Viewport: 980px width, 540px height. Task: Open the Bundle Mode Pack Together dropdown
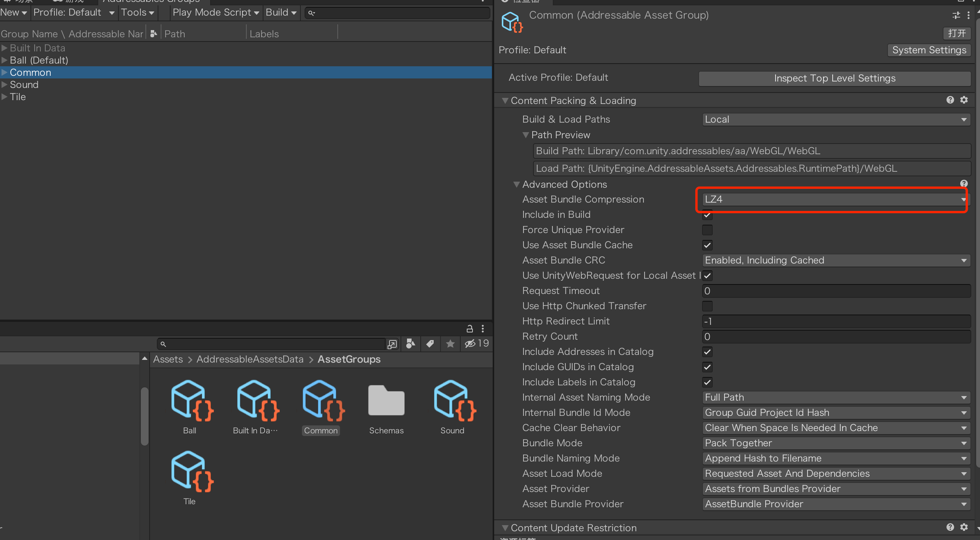[835, 443]
